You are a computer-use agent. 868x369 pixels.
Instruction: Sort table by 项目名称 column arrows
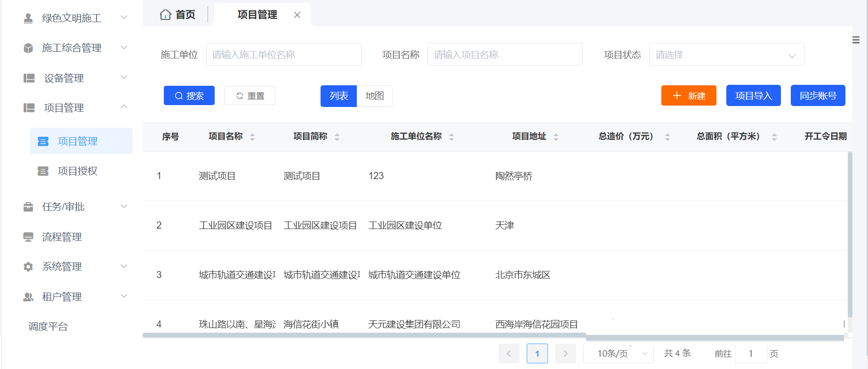(252, 137)
